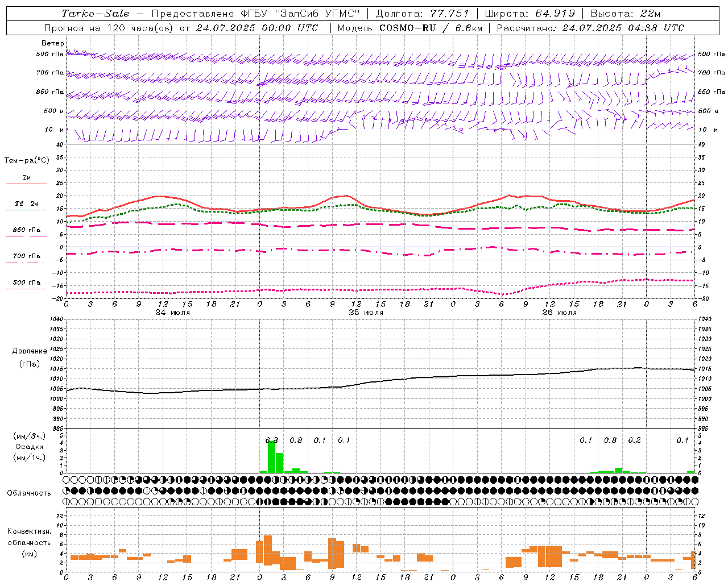Image resolution: width=728 pixels, height=582 pixels.
Task: Click the "24 июля" date label
Action: pyautogui.click(x=173, y=312)
